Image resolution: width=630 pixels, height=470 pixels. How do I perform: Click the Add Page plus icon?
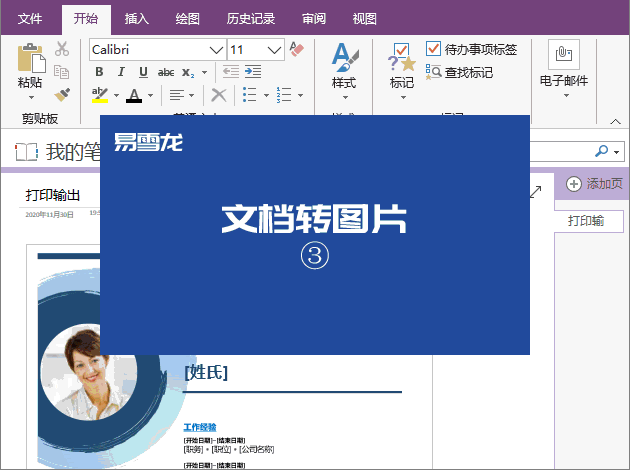tap(574, 184)
